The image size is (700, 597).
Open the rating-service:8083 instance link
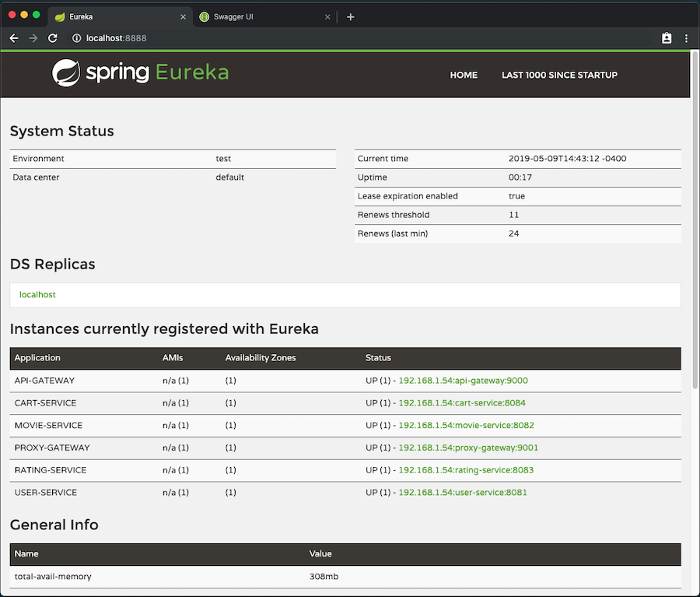pos(466,470)
